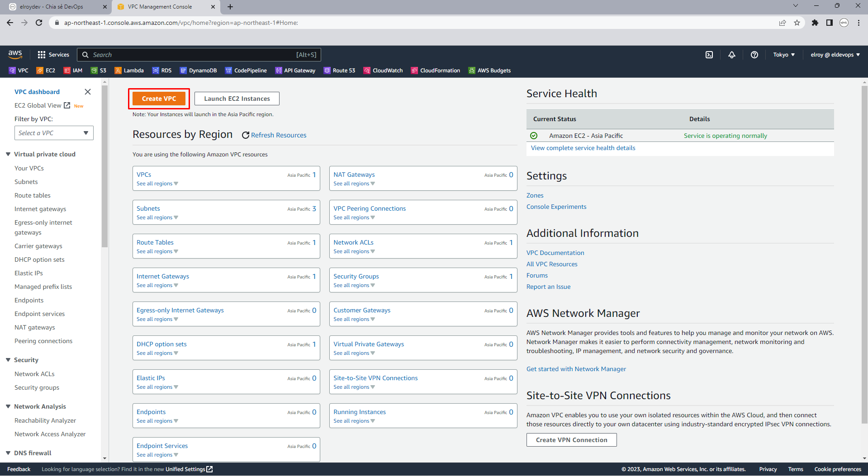
Task: Open Unified Settings footer link
Action: [x=189, y=469]
